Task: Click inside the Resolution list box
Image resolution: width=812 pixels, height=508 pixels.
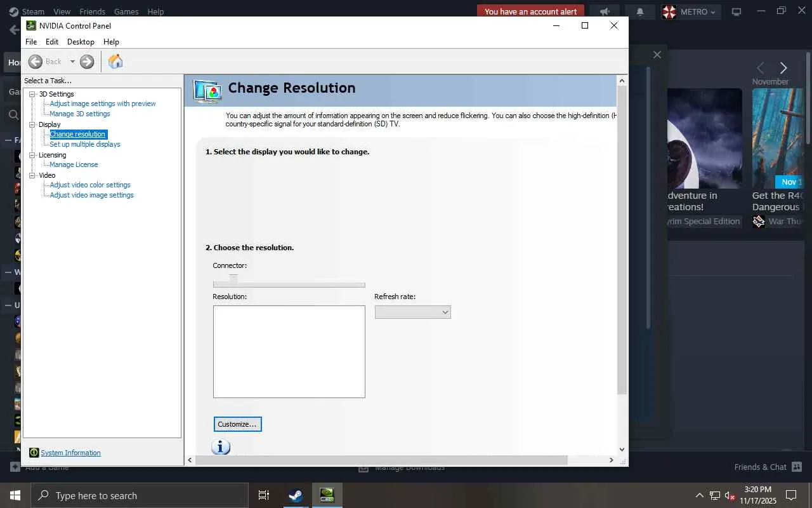Action: 289,352
